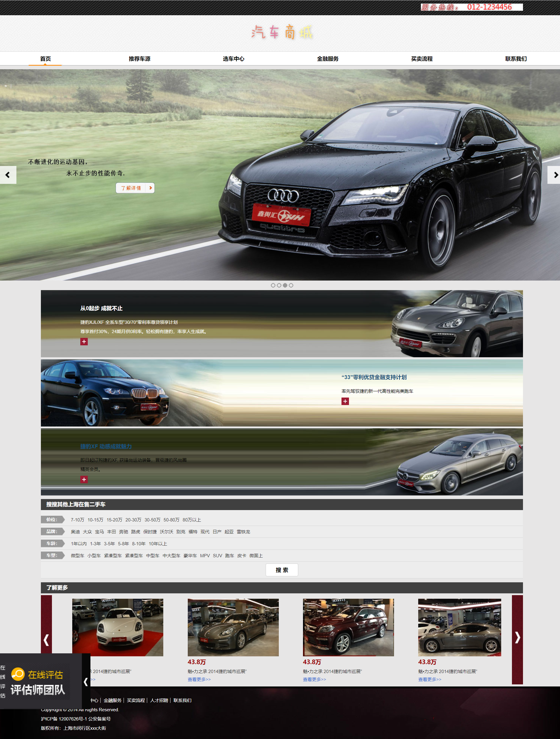Image resolution: width=560 pixels, height=739 pixels.
Task: Expand plus icon under 33零利优贷金融支持计划
Action: (x=345, y=401)
